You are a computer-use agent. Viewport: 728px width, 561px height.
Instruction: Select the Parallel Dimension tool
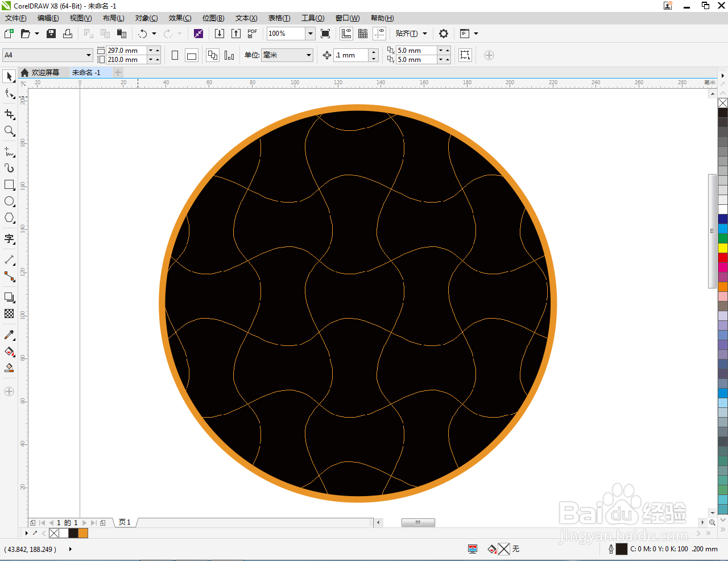click(x=9, y=259)
